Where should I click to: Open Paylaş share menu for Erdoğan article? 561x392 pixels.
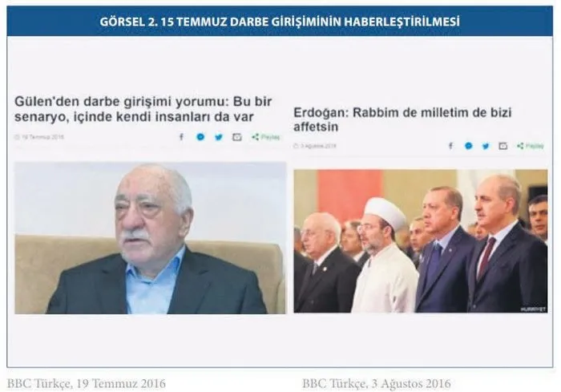coord(531,146)
